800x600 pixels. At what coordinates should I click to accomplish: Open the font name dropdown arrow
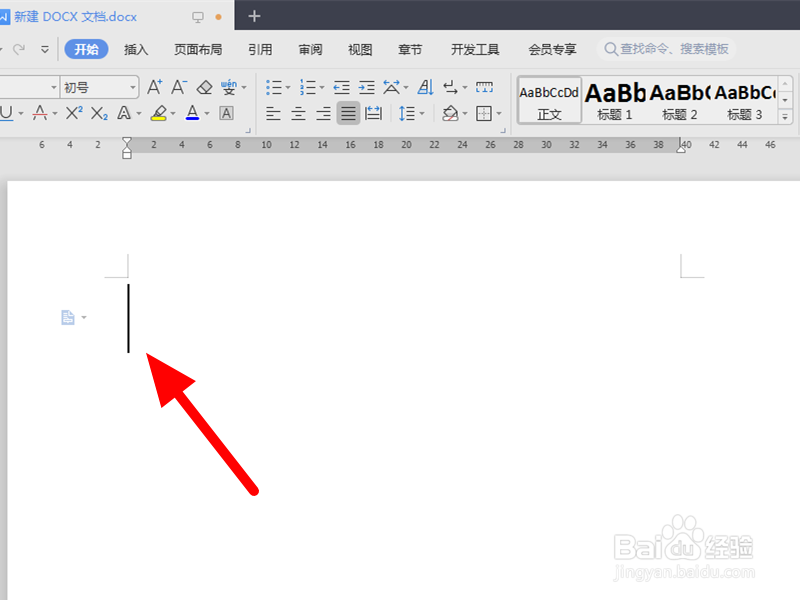54,87
